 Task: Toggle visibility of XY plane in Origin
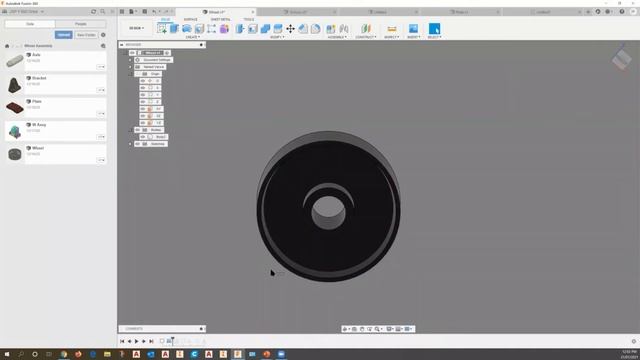[143, 109]
